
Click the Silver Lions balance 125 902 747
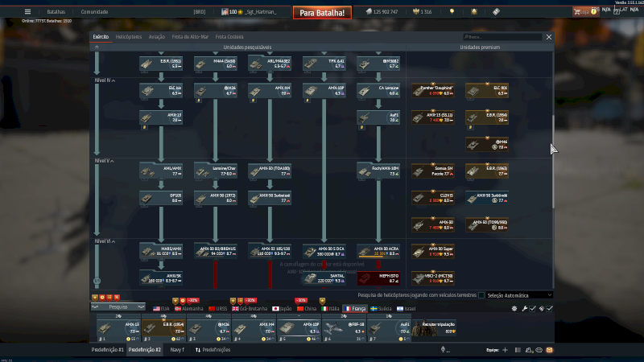(382, 12)
